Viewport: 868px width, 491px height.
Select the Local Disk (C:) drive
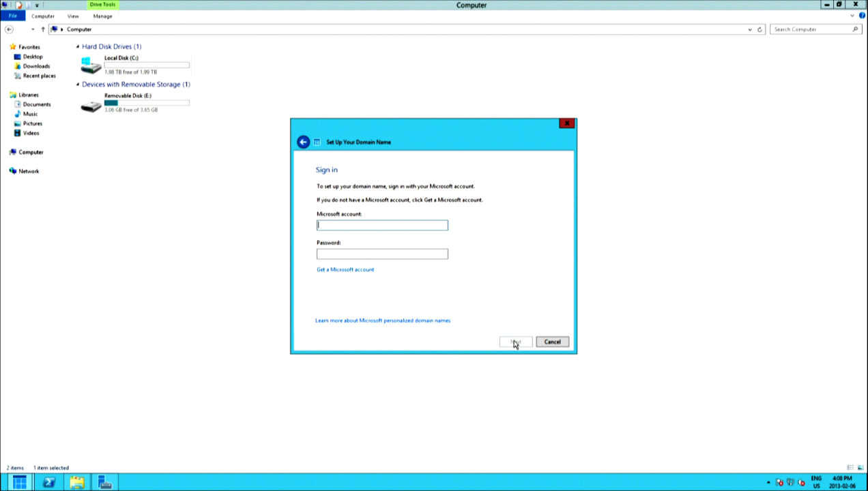(121, 58)
